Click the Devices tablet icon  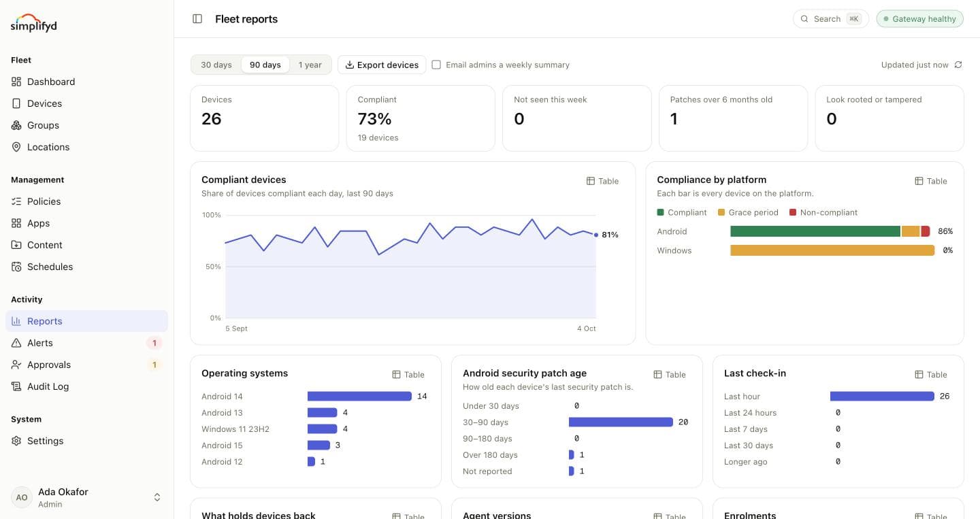[x=16, y=103]
